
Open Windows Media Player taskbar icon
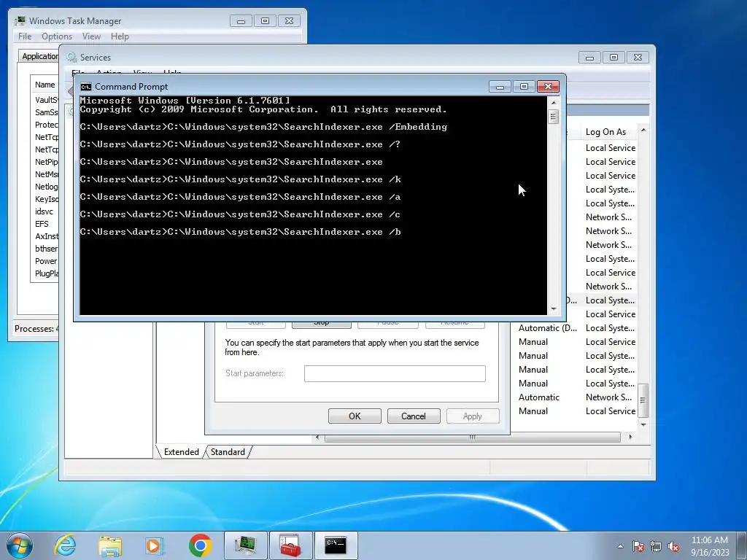(x=155, y=545)
